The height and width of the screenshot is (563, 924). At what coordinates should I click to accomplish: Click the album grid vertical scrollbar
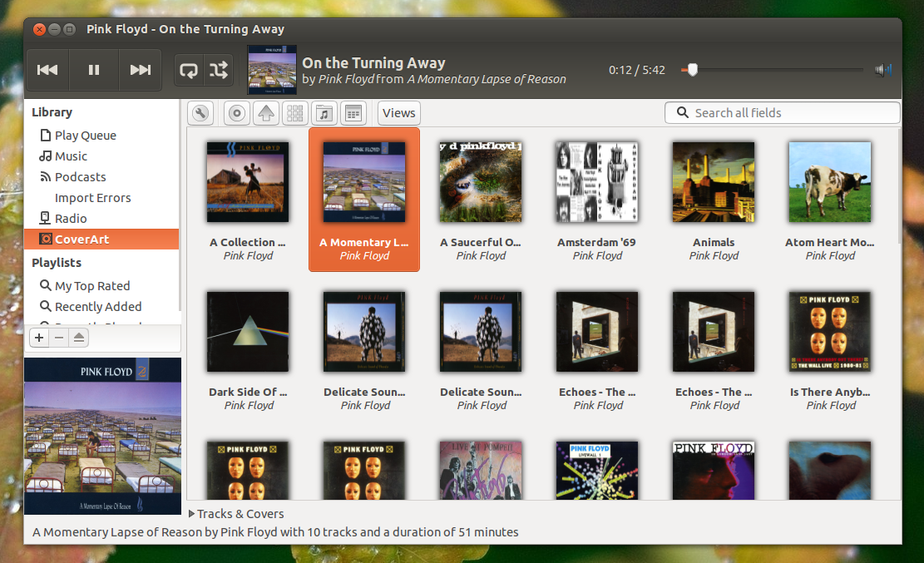(899, 186)
